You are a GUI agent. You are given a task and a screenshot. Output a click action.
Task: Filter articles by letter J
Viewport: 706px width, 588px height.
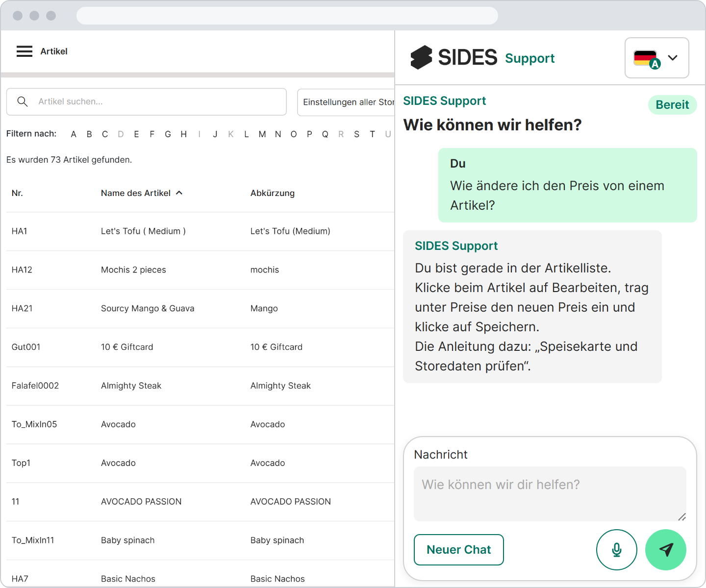(x=215, y=134)
